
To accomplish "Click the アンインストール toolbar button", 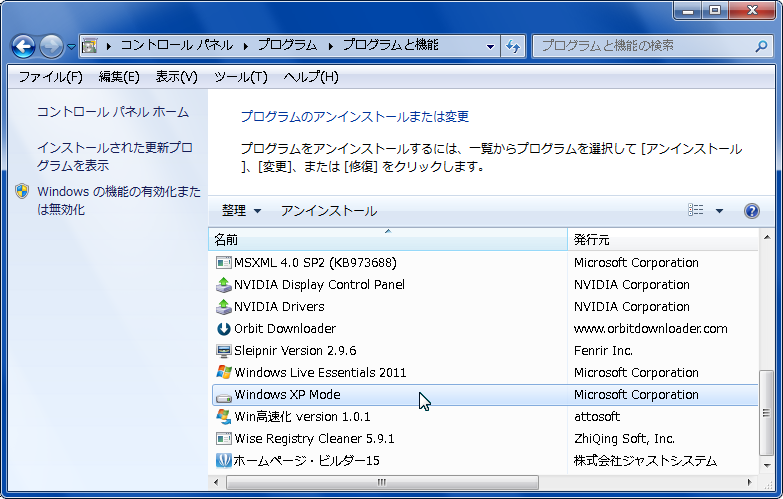I will [329, 211].
